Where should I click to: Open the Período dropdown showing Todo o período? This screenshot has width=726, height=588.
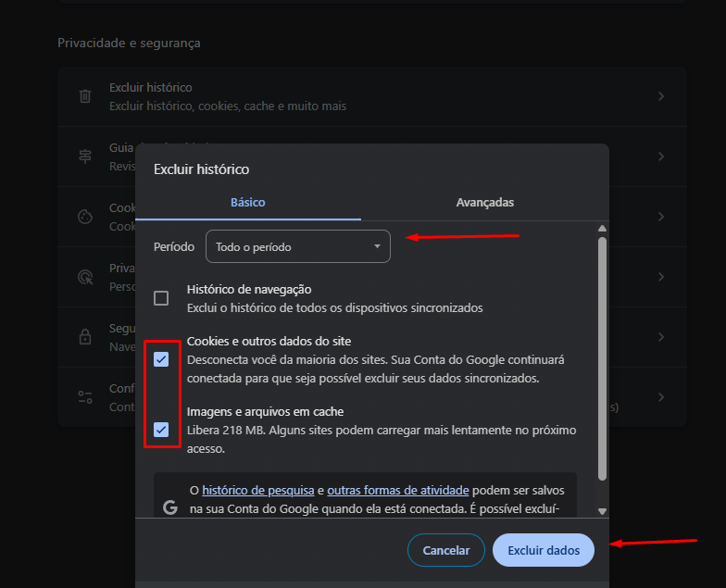[297, 247]
